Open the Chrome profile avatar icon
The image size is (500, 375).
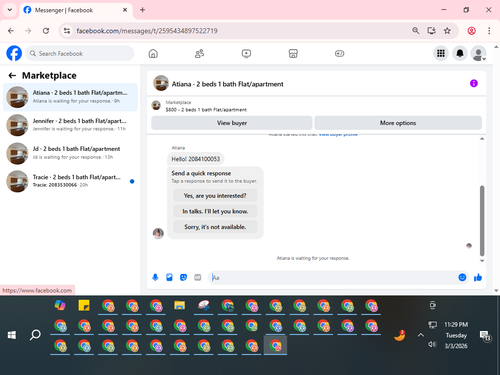point(471,31)
